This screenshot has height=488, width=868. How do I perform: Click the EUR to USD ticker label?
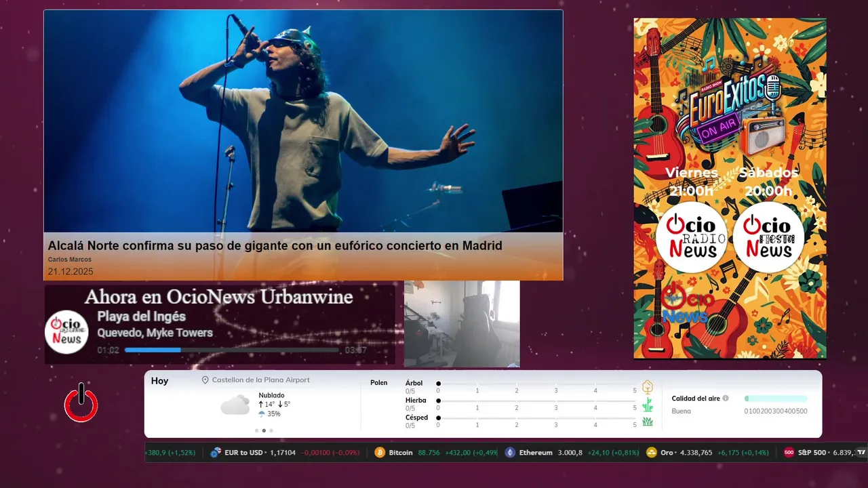(x=244, y=453)
